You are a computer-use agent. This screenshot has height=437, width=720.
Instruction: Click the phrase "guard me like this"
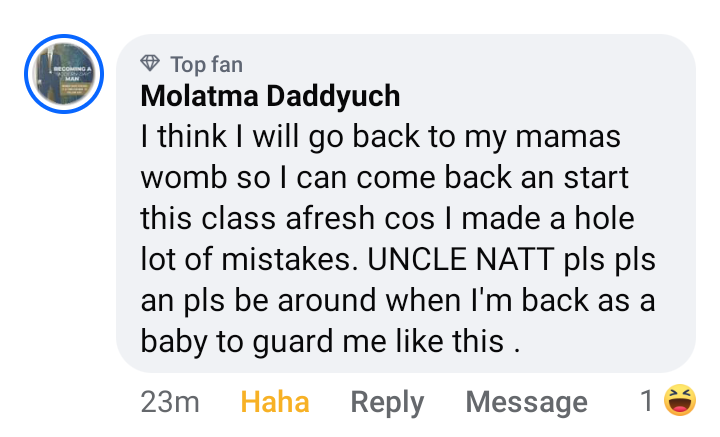pos(370,341)
